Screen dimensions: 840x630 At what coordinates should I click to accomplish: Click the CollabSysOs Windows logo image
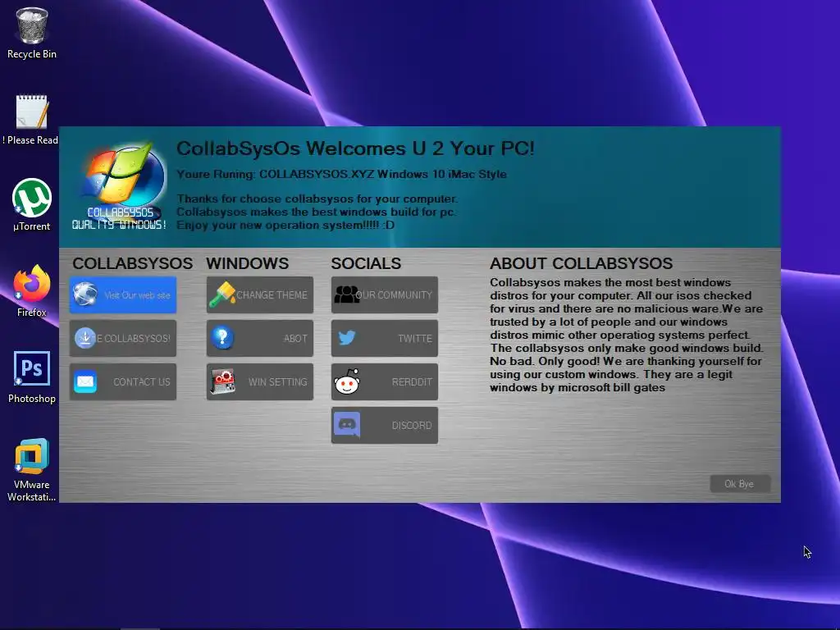[x=120, y=185]
